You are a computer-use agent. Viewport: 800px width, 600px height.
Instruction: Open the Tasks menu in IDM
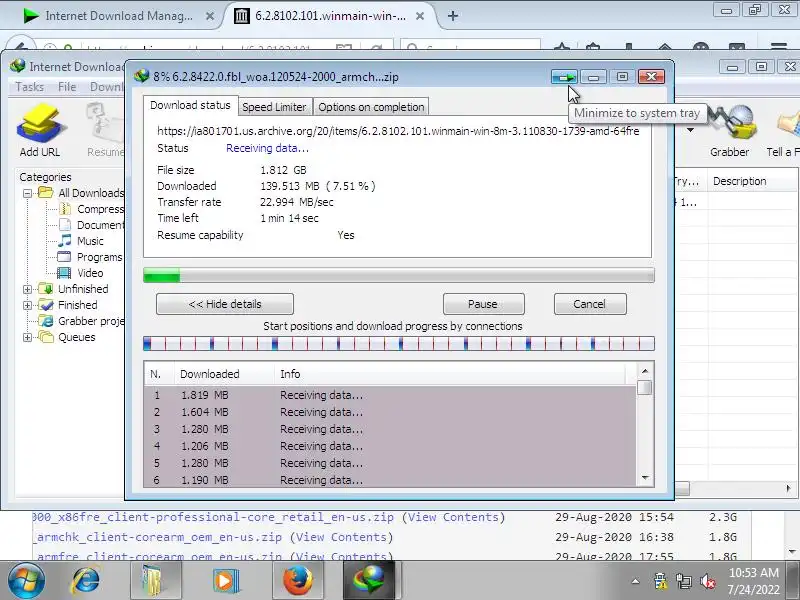tap(30, 87)
